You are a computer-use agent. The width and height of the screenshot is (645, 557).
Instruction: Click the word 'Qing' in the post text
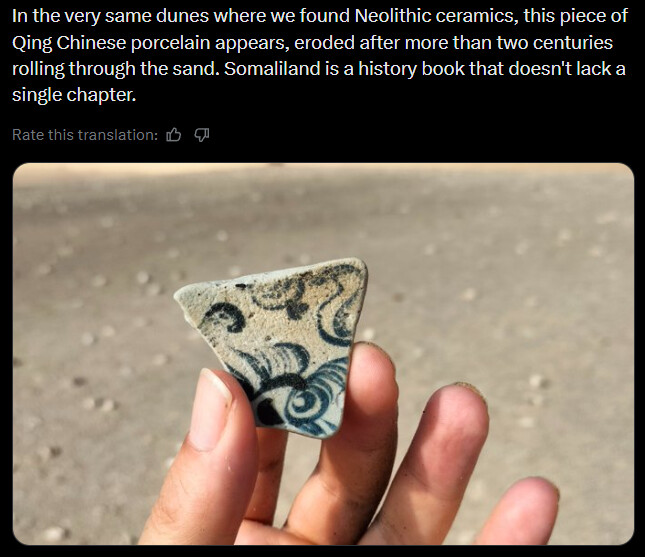click(x=32, y=43)
